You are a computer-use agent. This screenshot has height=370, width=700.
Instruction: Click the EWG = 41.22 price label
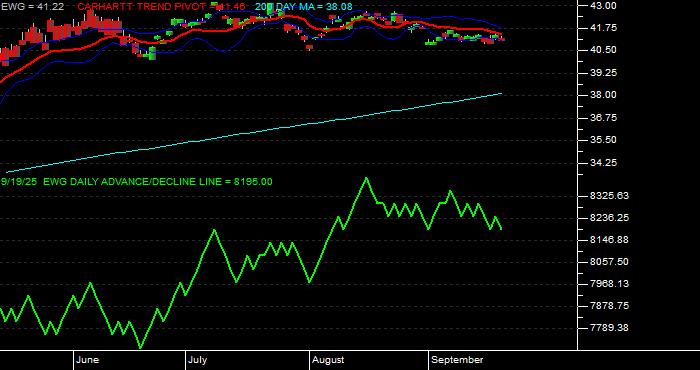tap(32, 7)
